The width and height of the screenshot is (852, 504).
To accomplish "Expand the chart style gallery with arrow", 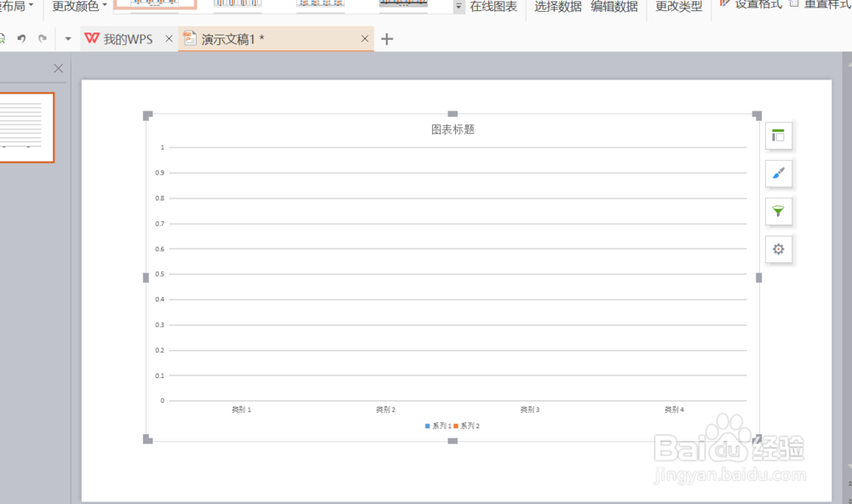I will point(458,5).
